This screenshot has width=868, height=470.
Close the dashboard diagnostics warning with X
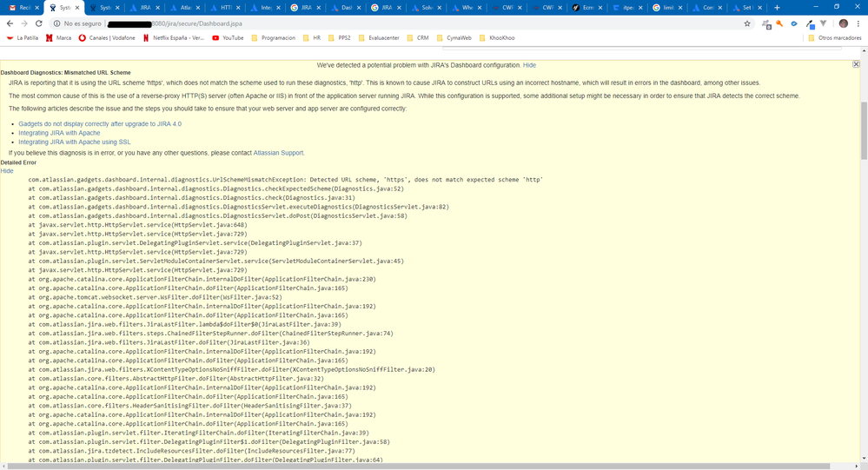pyautogui.click(x=856, y=65)
